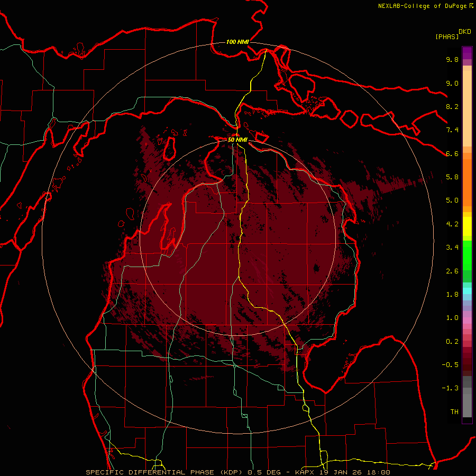Viewport: 476px width, 476px height.
Task: Click the 6.6 legend value
Action: (x=452, y=154)
